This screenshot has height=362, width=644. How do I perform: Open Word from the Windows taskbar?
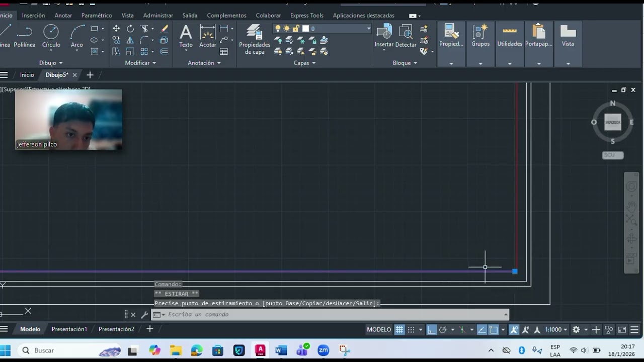point(281,350)
